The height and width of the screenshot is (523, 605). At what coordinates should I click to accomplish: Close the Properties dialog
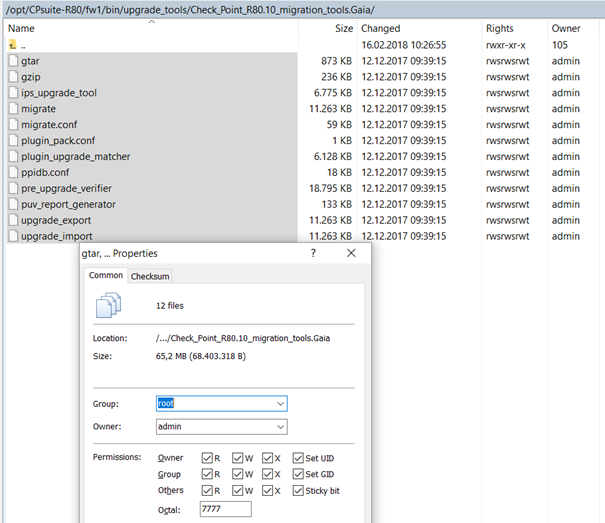[x=351, y=253]
